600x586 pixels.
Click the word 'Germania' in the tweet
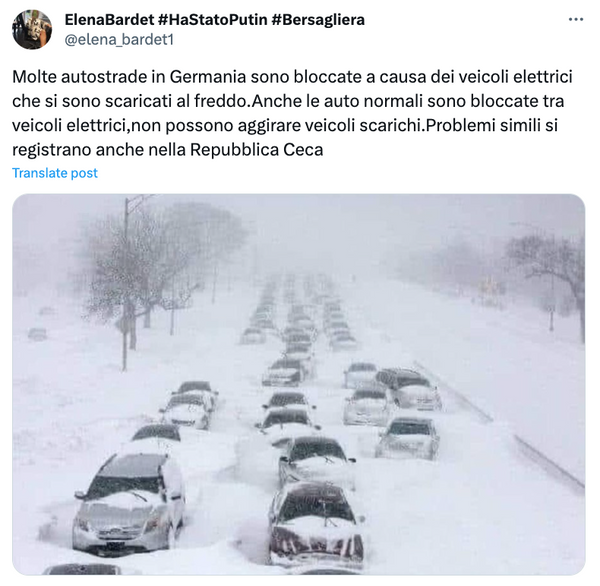(208, 77)
